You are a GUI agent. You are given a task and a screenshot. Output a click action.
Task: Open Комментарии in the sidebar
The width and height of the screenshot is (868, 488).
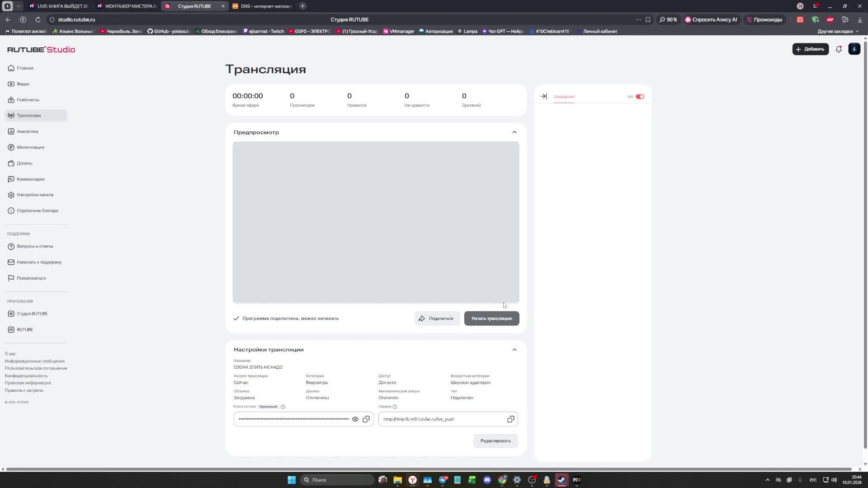point(26,179)
